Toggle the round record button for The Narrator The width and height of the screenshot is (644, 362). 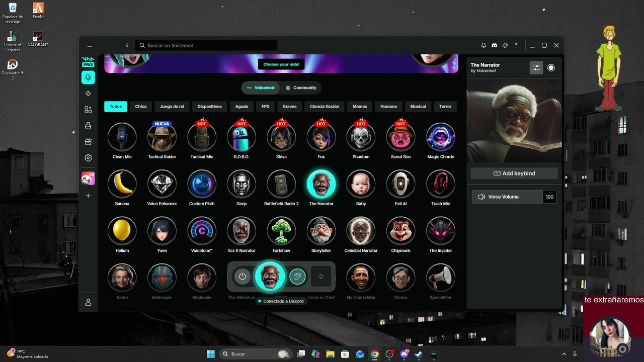pyautogui.click(x=551, y=68)
